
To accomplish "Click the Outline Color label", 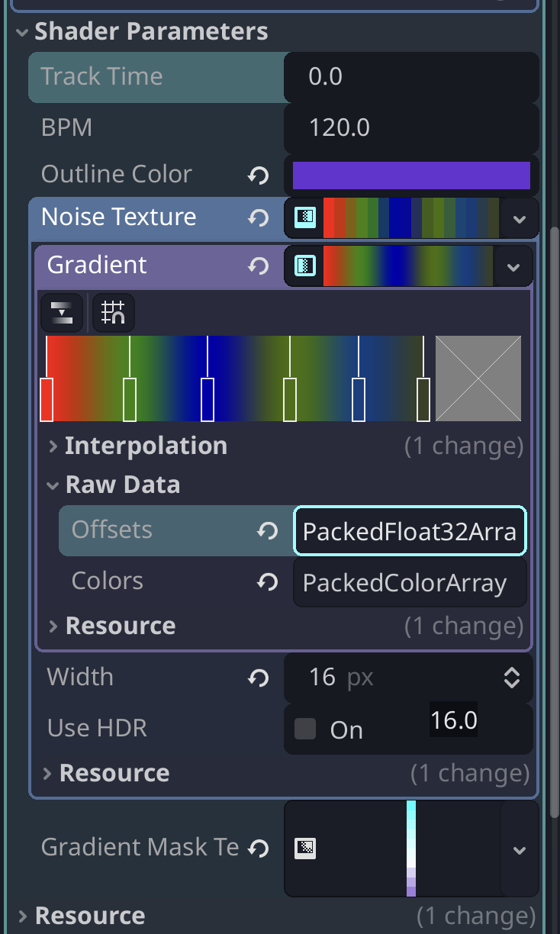I will (116, 174).
